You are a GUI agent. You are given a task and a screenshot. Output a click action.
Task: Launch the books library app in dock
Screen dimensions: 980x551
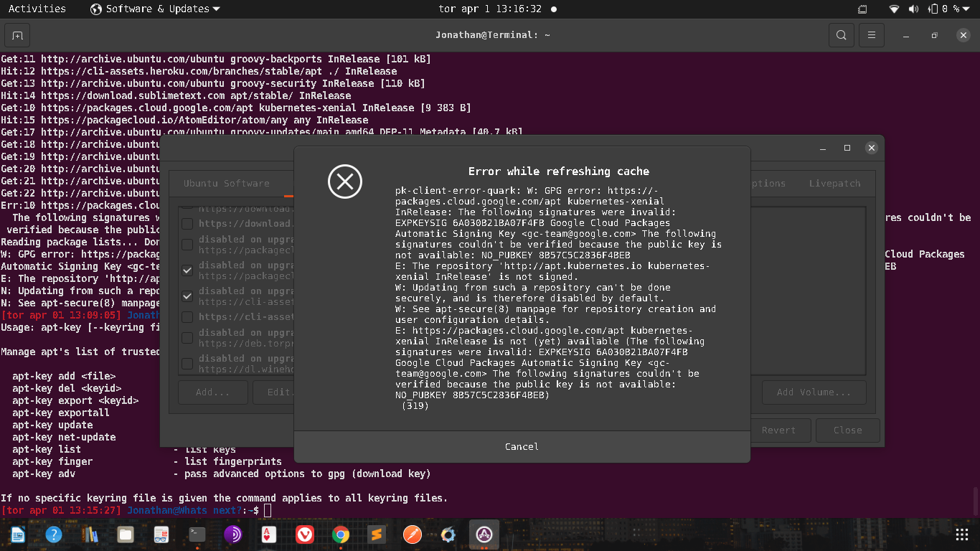click(x=90, y=534)
